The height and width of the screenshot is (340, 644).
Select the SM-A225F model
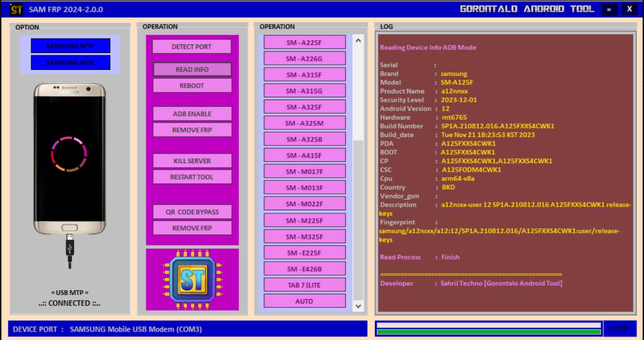pos(304,42)
